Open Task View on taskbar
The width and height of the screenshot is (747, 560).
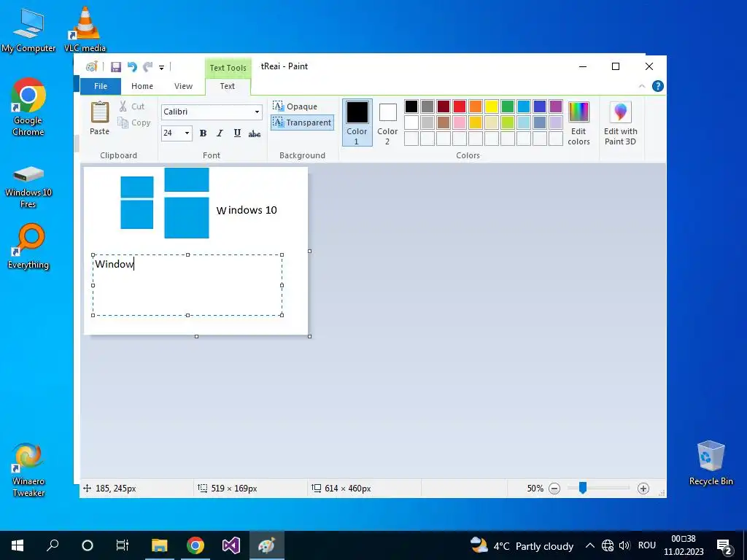(123, 545)
